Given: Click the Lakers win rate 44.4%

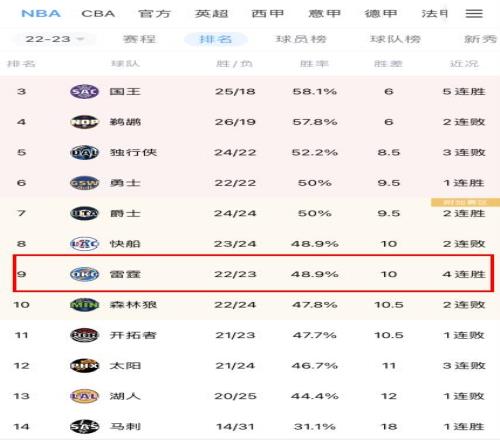Looking at the screenshot, I should click(315, 396).
